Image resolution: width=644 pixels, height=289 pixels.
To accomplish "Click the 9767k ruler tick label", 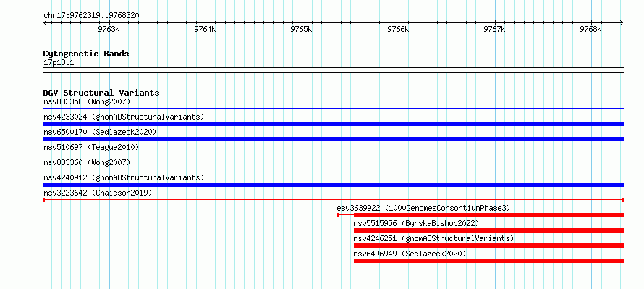I will click(x=494, y=29).
